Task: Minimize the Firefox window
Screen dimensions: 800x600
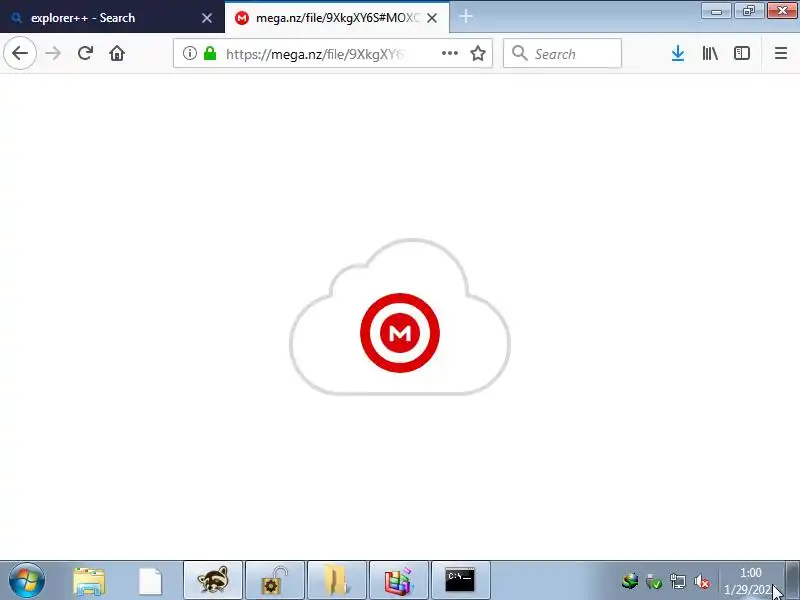Action: click(716, 11)
